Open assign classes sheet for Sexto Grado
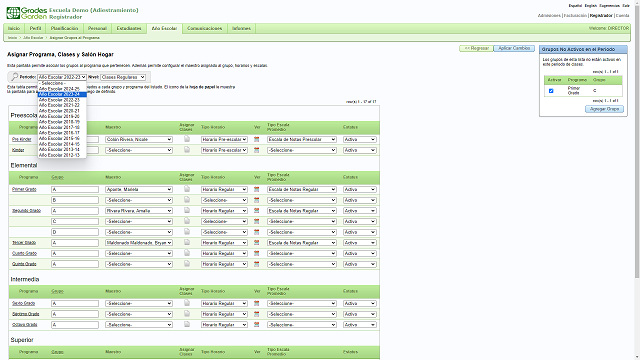 point(187,303)
